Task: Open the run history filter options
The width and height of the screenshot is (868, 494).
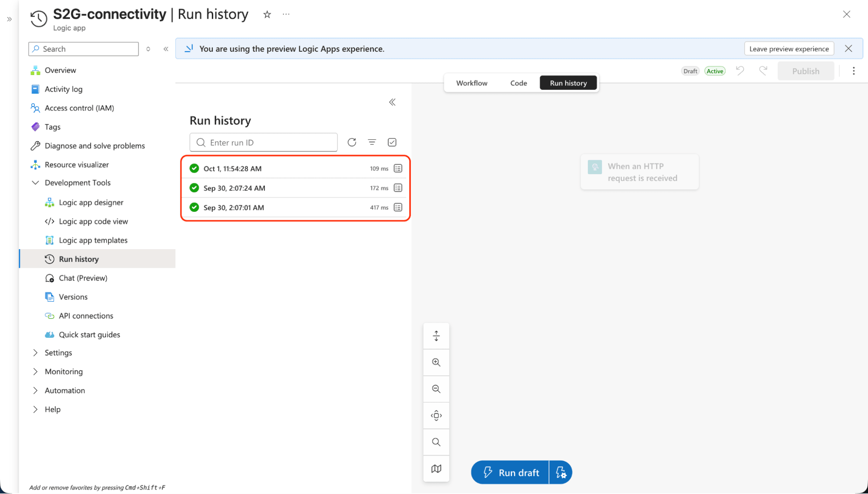Action: click(x=372, y=142)
